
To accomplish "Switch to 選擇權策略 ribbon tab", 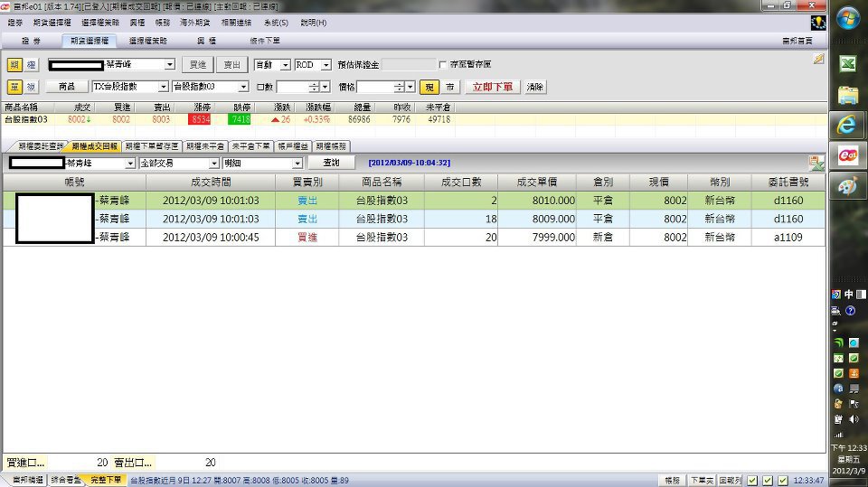I will [x=147, y=41].
